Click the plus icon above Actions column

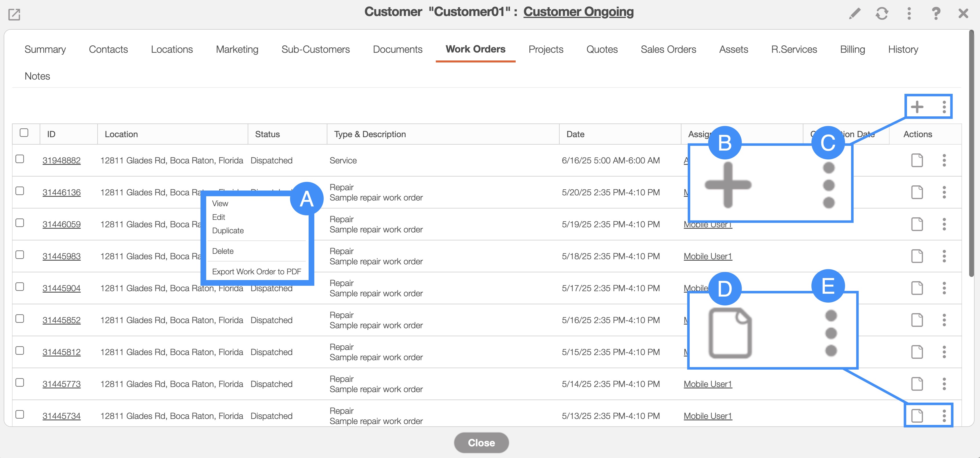pos(917,107)
